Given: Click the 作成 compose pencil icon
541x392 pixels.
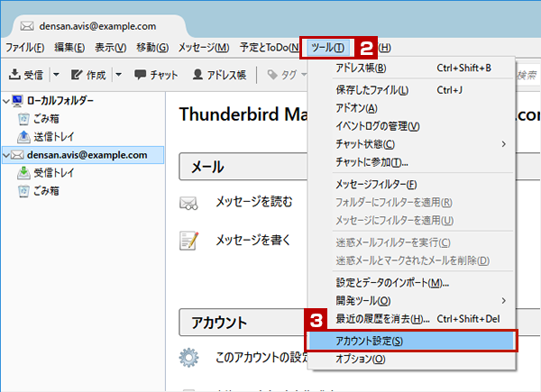Looking at the screenshot, I should tap(77, 75).
